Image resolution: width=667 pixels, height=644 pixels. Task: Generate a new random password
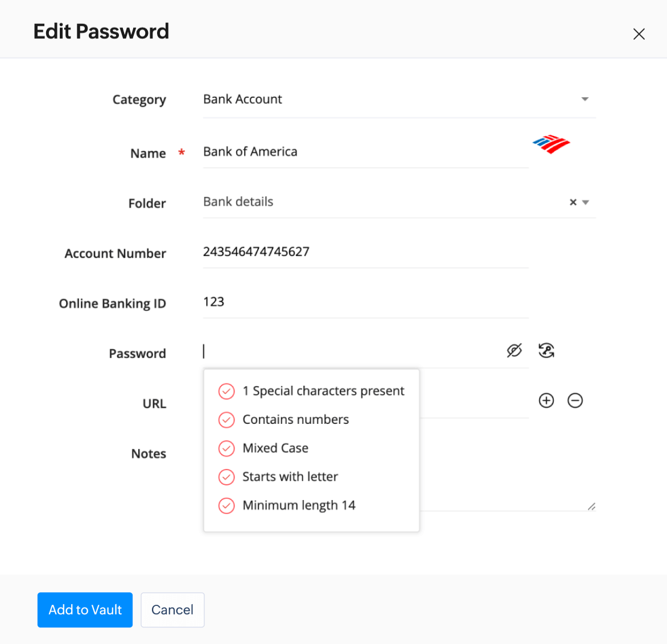coord(546,350)
